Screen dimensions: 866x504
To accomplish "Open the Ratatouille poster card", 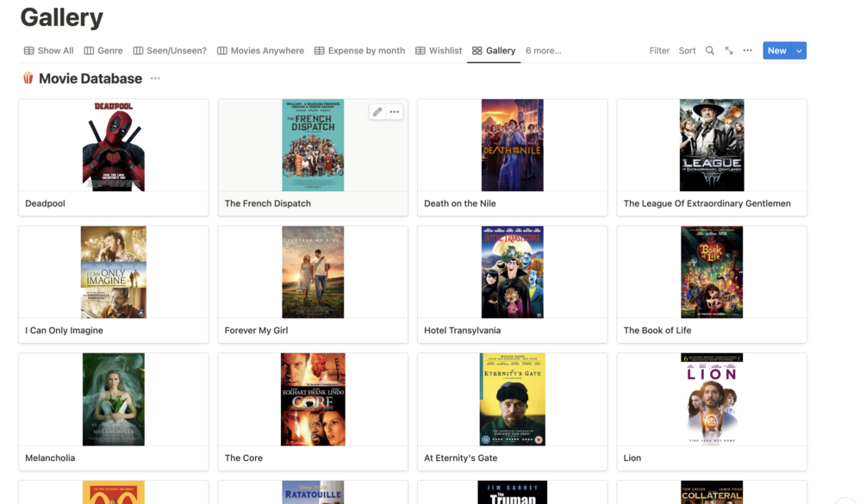I will pyautogui.click(x=313, y=493).
